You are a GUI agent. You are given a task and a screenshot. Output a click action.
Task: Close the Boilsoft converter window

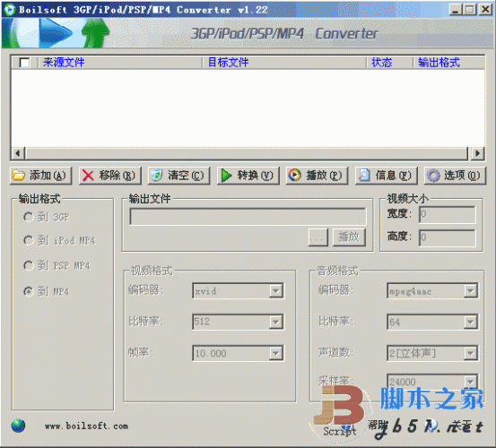pos(485,10)
